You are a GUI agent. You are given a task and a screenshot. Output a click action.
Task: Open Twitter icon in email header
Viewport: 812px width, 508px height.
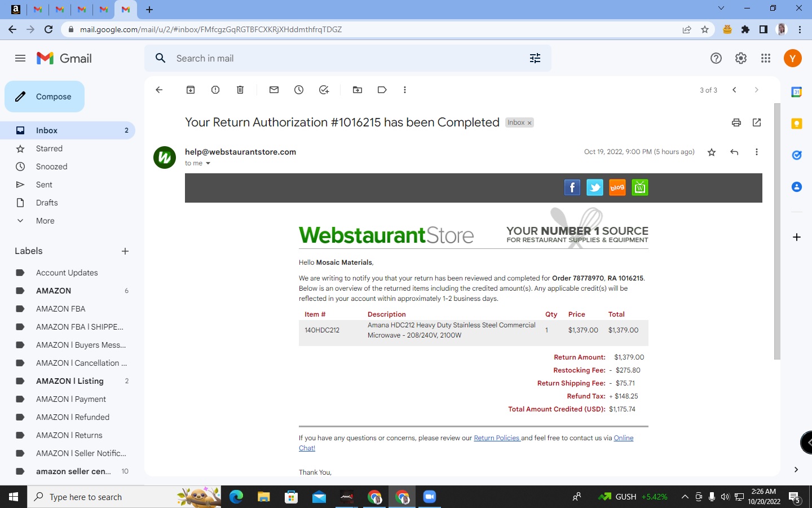tap(595, 187)
